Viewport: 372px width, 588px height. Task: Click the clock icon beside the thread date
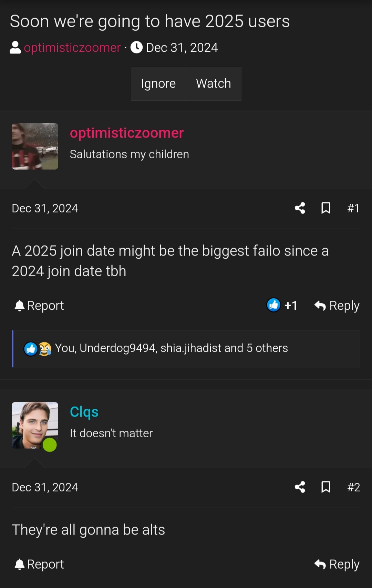point(136,47)
